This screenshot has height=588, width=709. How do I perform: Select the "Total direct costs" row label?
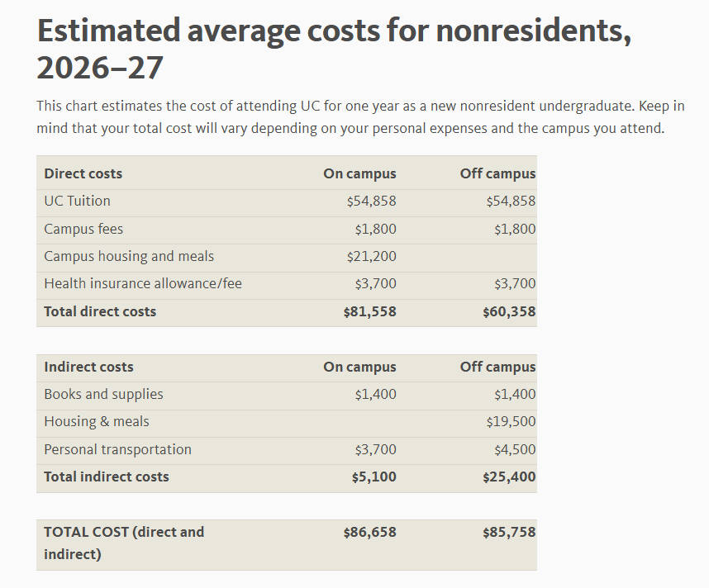tap(100, 311)
